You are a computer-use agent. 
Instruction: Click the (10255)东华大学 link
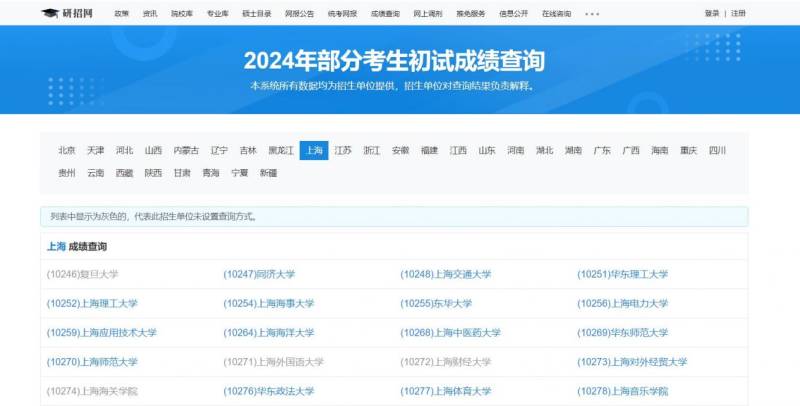436,303
